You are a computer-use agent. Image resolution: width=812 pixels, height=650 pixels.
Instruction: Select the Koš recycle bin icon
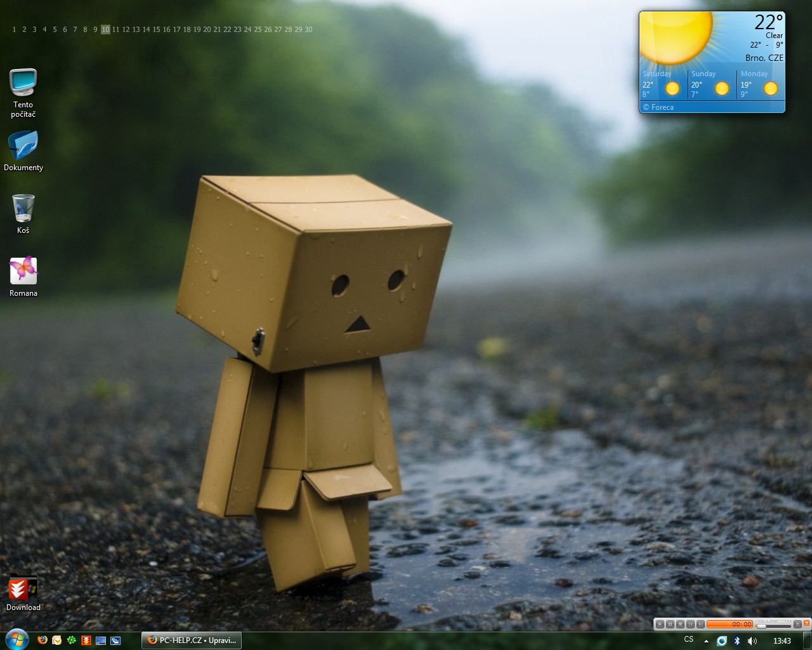pyautogui.click(x=23, y=214)
